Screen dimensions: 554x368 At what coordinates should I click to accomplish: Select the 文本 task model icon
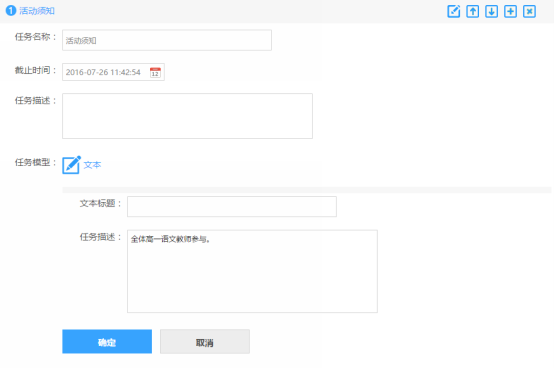[x=71, y=165]
